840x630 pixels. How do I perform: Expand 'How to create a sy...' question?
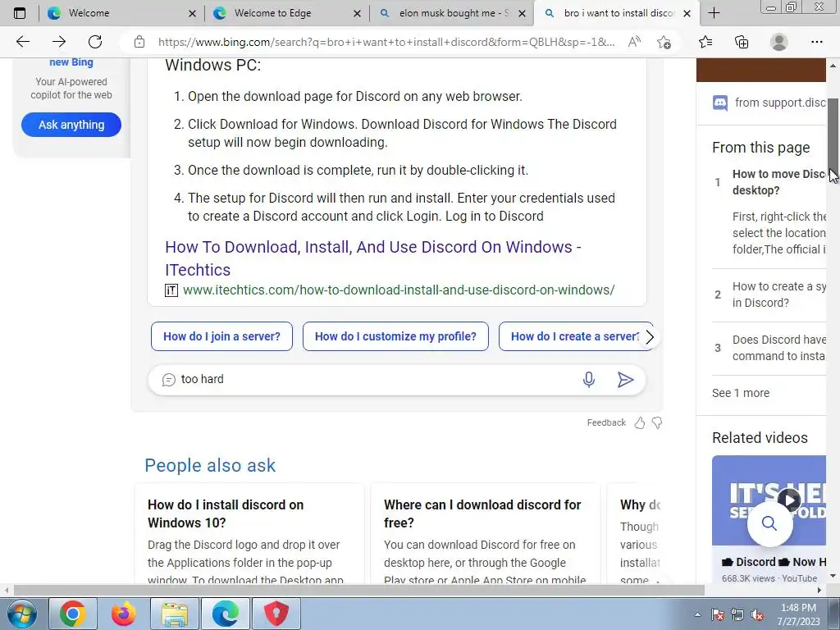(779, 294)
